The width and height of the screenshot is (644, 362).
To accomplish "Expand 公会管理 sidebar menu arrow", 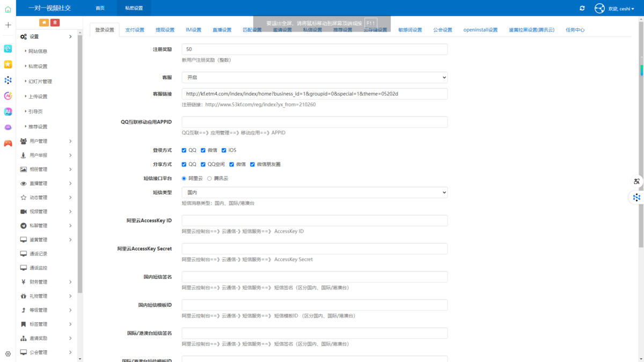I will [70, 352].
